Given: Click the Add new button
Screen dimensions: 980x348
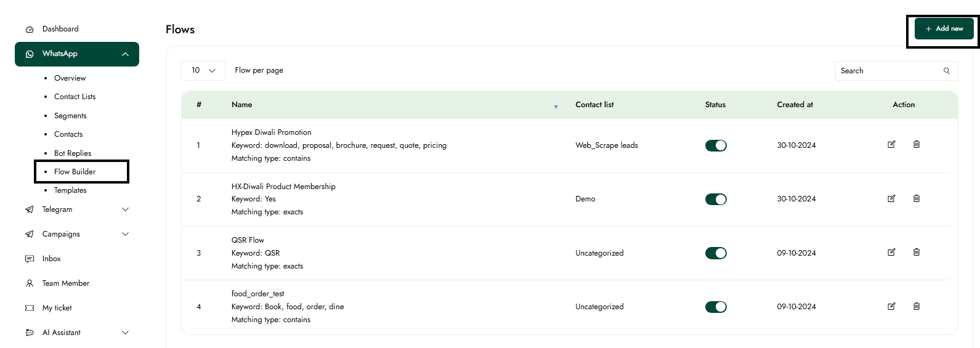Looking at the screenshot, I should point(944,29).
